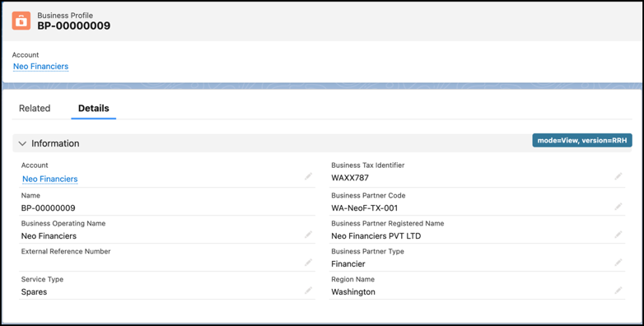This screenshot has height=326, width=644.
Task: Click the BP-00000009 Name field value
Action: point(48,208)
